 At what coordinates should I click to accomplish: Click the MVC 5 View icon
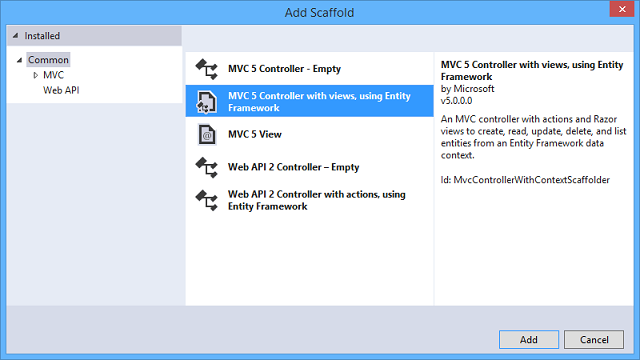[207, 134]
